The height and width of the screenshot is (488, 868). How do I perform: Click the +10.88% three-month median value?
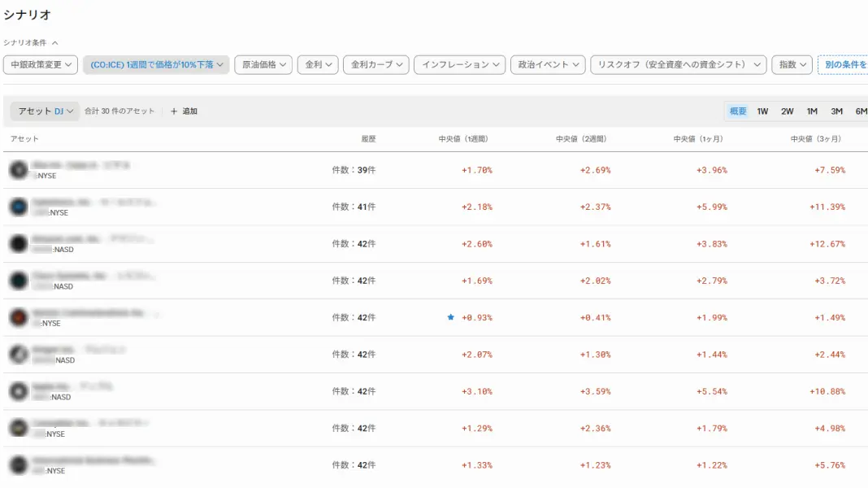[x=827, y=391]
